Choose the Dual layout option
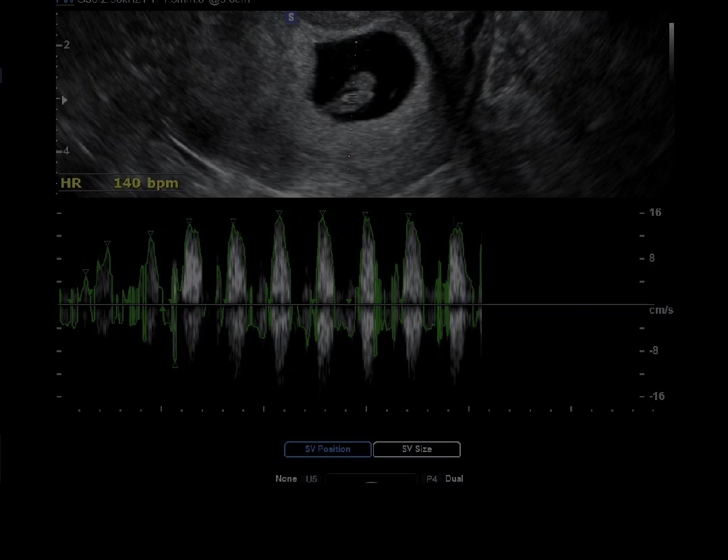Image resolution: width=728 pixels, height=560 pixels. pyautogui.click(x=454, y=479)
